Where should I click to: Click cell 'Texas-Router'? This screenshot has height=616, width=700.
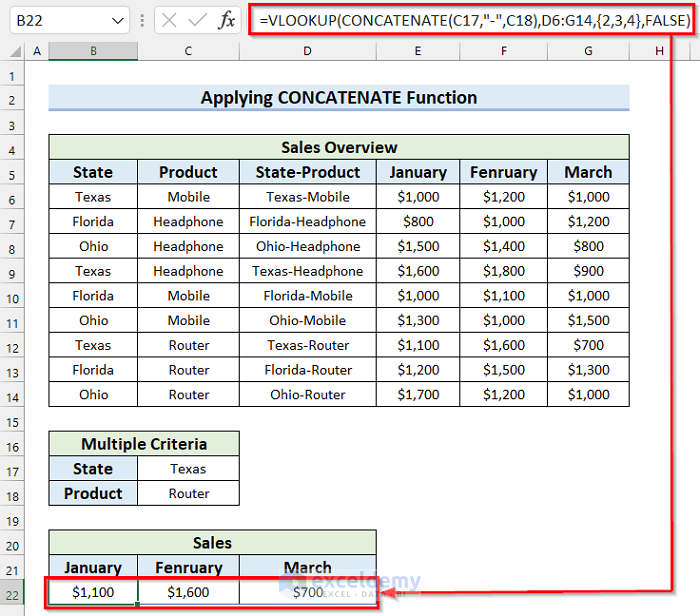pos(308,345)
